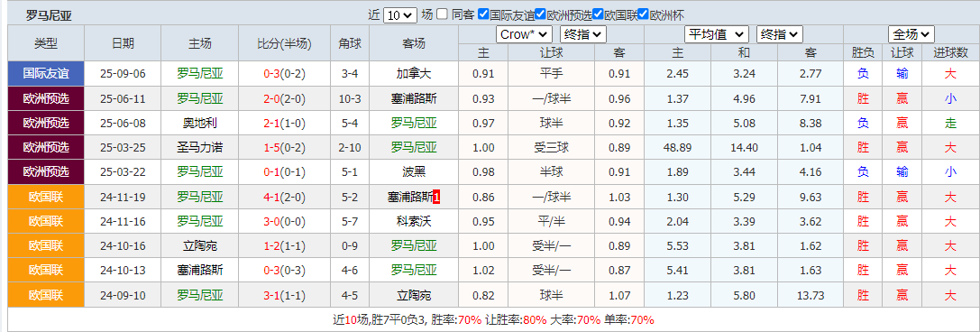Select the date cell 25-09-06
This screenshot has width=980, height=332.
123,74
